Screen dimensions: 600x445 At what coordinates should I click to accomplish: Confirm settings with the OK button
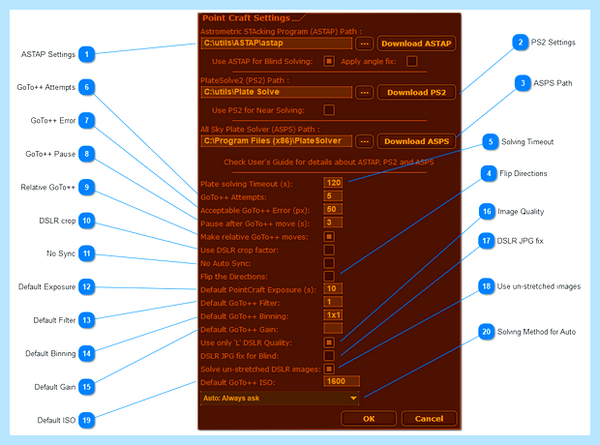[368, 419]
